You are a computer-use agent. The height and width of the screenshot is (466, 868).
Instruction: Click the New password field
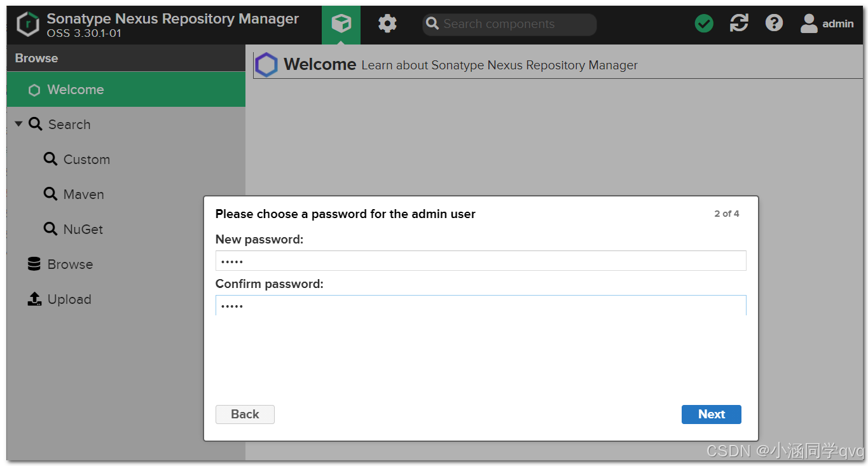pos(481,261)
